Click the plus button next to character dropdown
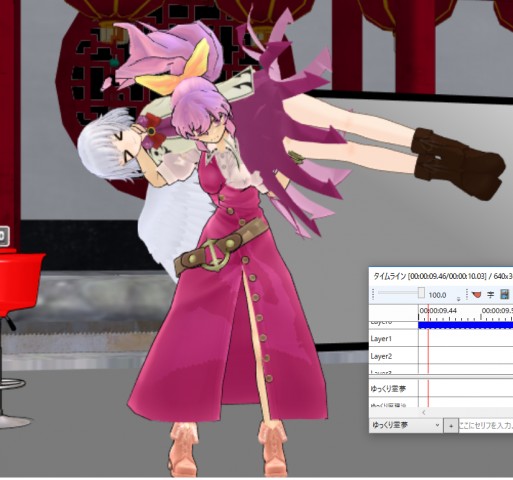Screen dimensions: 513x480 (x=451, y=426)
